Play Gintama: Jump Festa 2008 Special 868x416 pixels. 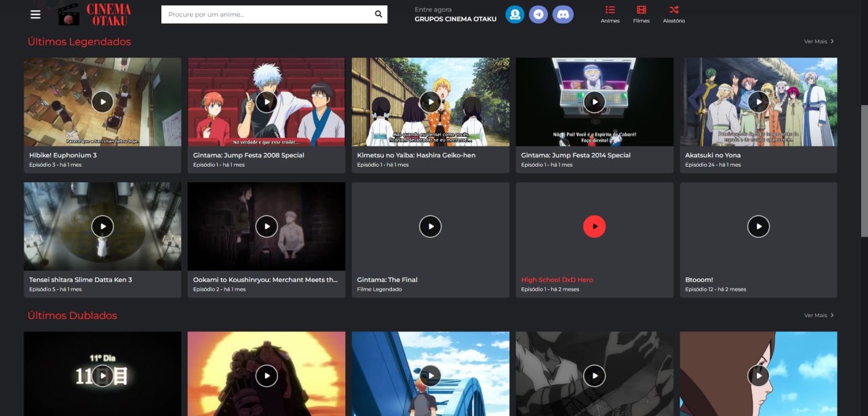point(267,102)
